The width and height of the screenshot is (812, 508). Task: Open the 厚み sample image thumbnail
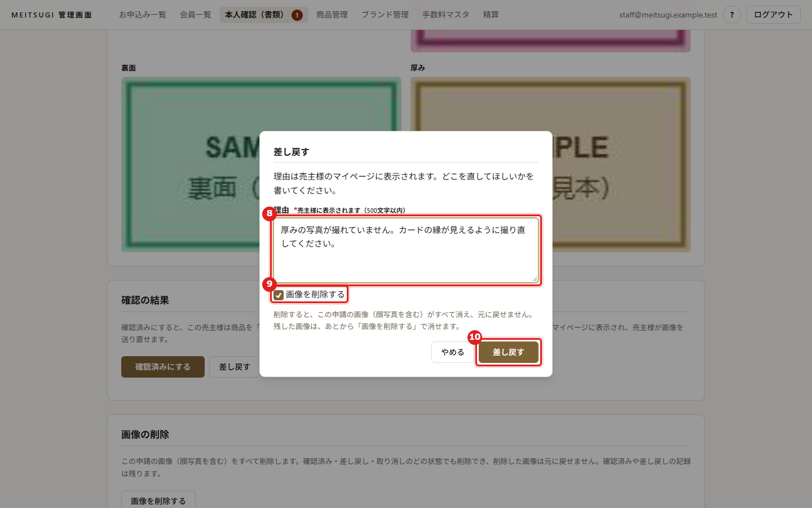(550, 164)
